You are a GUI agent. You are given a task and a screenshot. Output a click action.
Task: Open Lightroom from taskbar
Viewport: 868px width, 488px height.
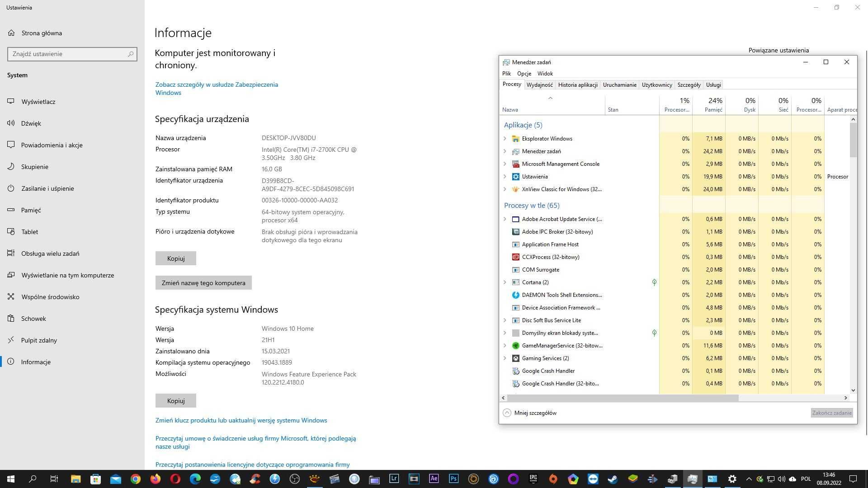pos(394,479)
